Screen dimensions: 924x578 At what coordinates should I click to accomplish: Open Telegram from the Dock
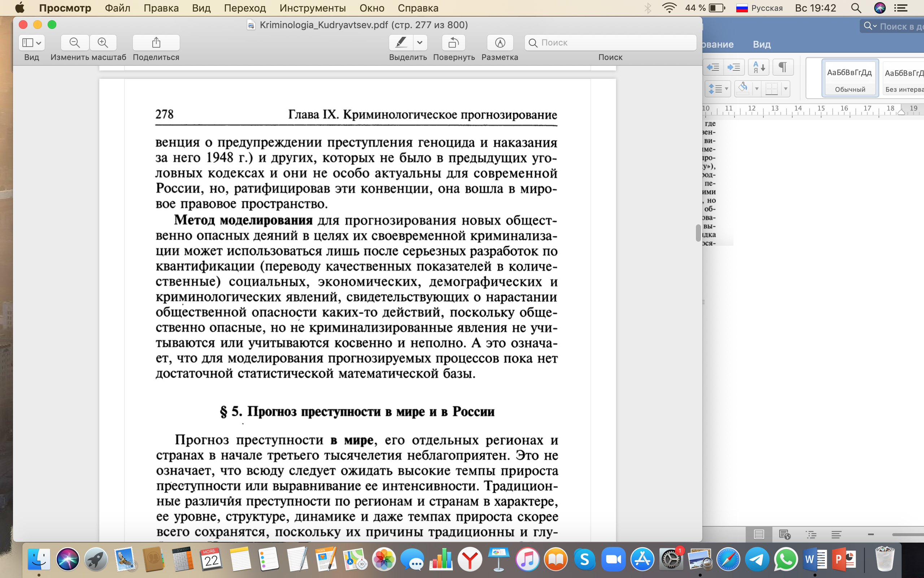click(x=757, y=560)
